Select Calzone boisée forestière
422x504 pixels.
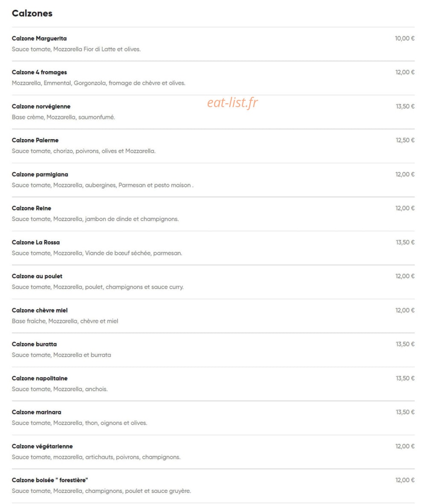pyautogui.click(x=50, y=480)
